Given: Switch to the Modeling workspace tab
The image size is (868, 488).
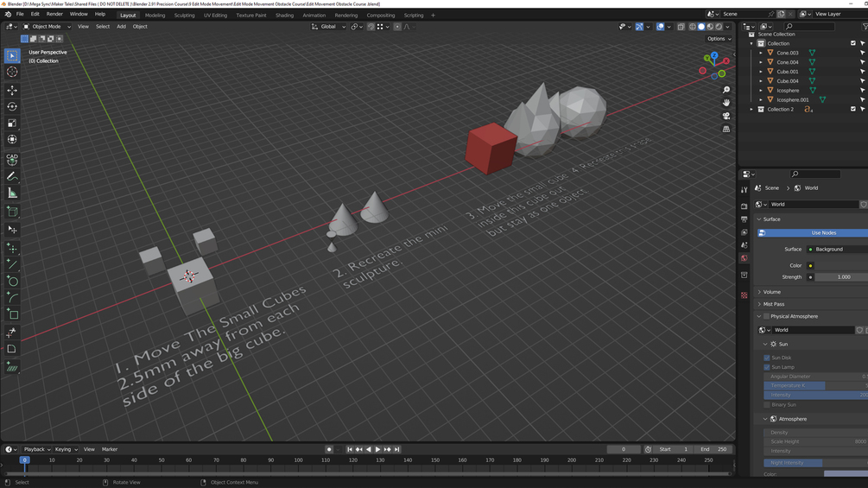Looking at the screenshot, I should coord(155,16).
